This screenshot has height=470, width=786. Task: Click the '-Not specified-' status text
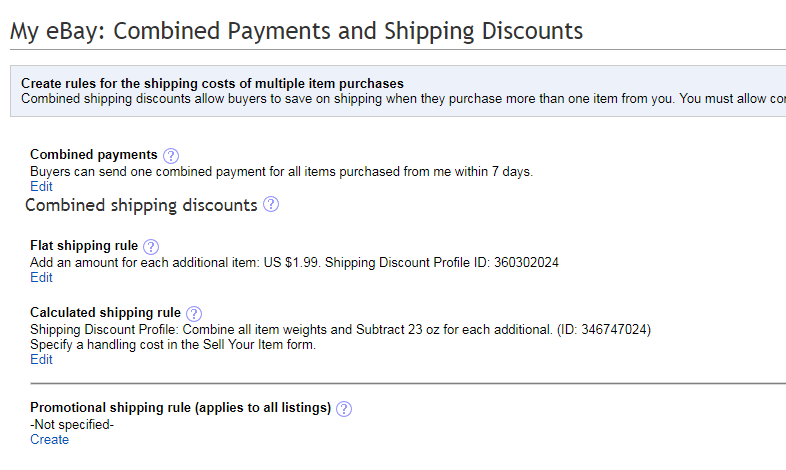[72, 424]
